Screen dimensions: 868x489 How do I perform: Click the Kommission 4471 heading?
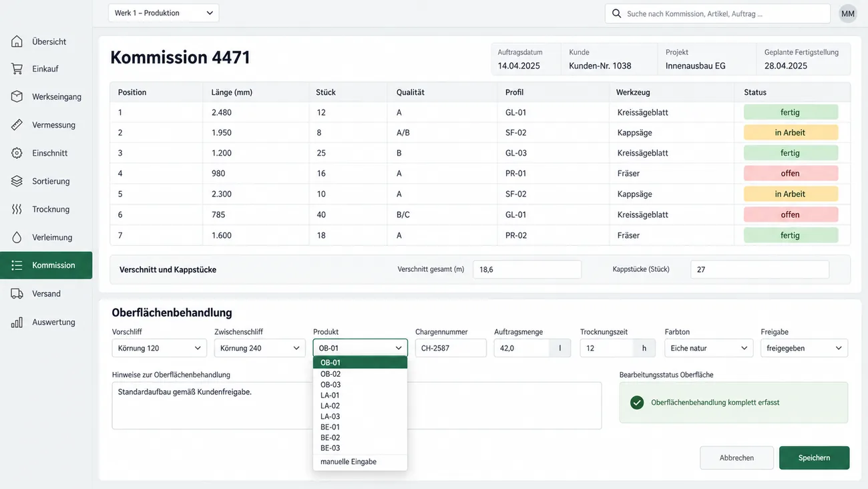coord(180,57)
